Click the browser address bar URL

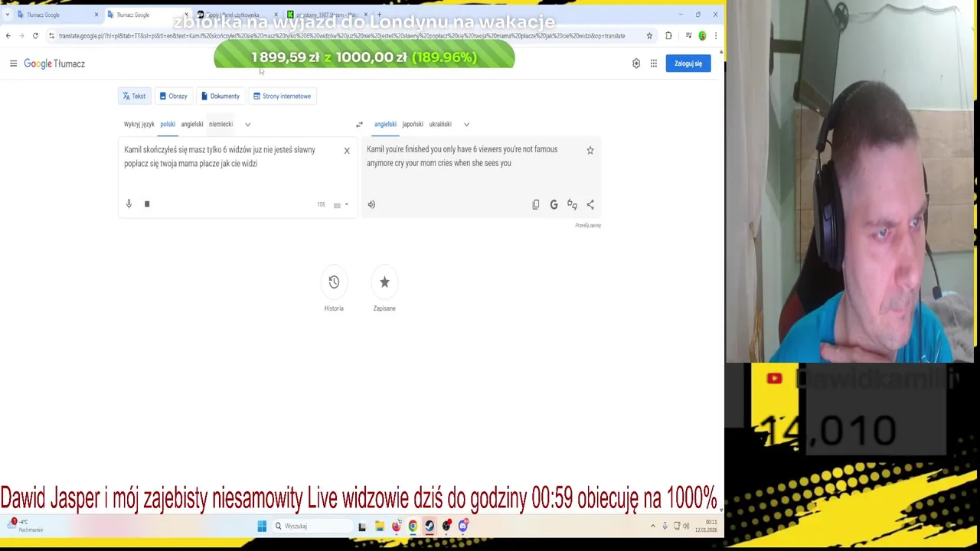pos(341,36)
